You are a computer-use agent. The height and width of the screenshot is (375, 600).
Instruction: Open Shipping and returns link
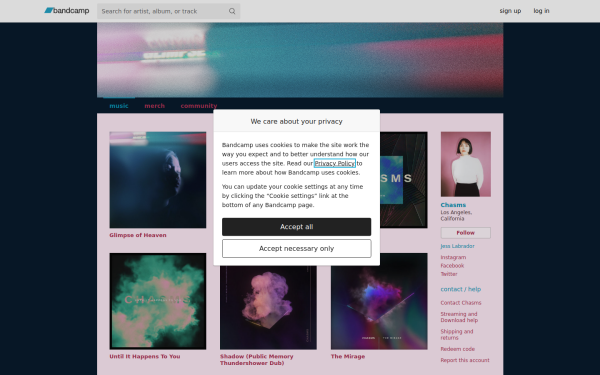coord(457,335)
